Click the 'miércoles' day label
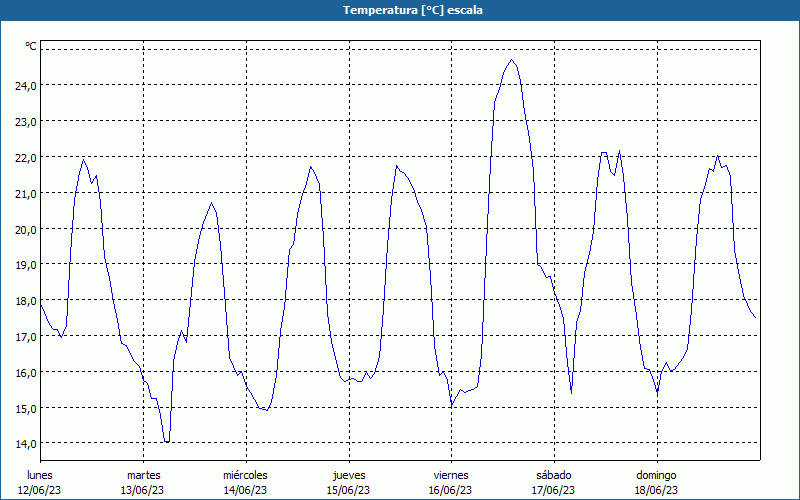This screenshot has width=800, height=500. point(245,475)
